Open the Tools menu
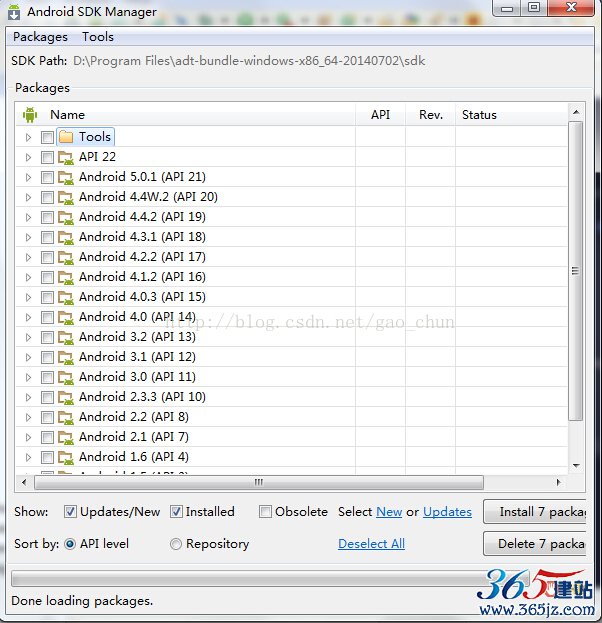 (x=98, y=37)
